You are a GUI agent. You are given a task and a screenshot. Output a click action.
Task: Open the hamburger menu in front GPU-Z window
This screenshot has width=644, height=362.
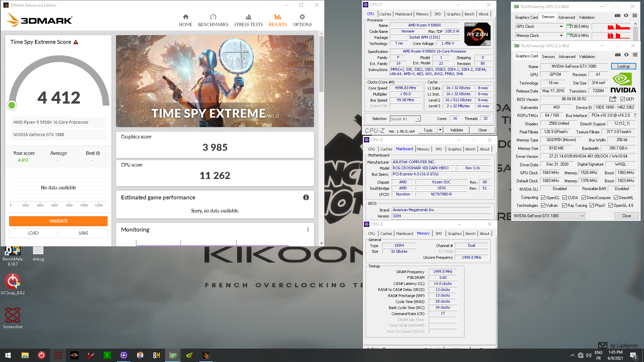pyautogui.click(x=635, y=55)
